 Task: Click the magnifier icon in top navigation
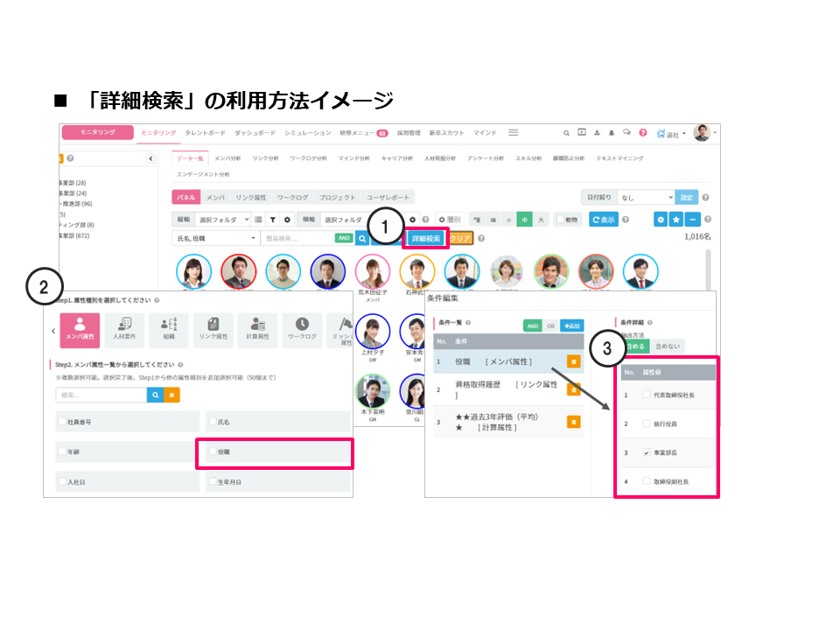[566, 133]
